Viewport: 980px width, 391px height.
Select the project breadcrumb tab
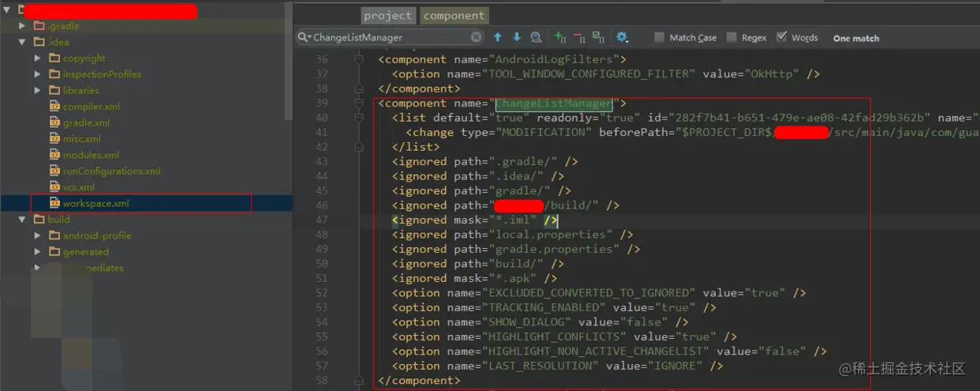pyautogui.click(x=388, y=15)
